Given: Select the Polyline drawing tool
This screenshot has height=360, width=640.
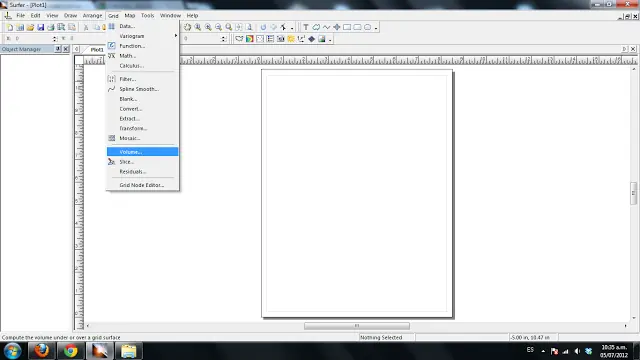Looking at the screenshot, I should click(326, 27).
